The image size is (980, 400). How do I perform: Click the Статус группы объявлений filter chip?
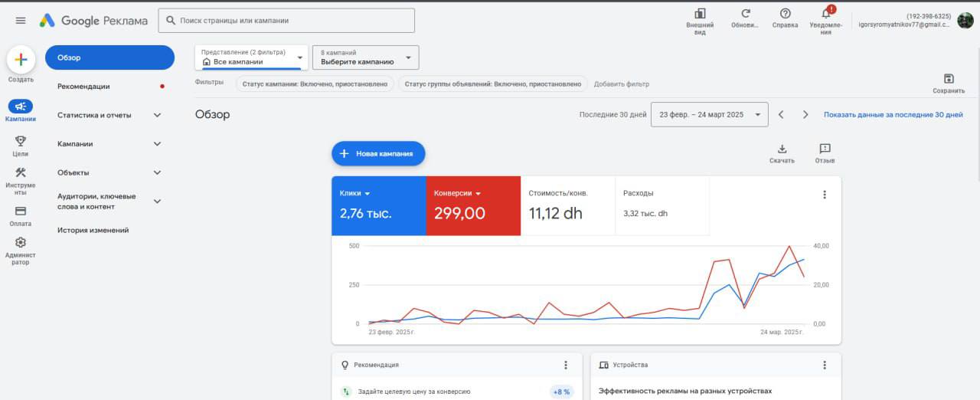click(492, 84)
